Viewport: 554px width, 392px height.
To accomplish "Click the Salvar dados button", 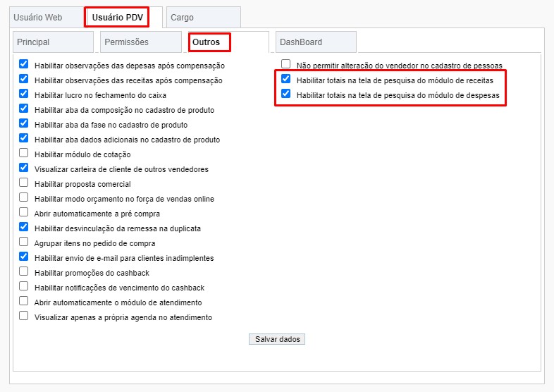I will [x=277, y=339].
